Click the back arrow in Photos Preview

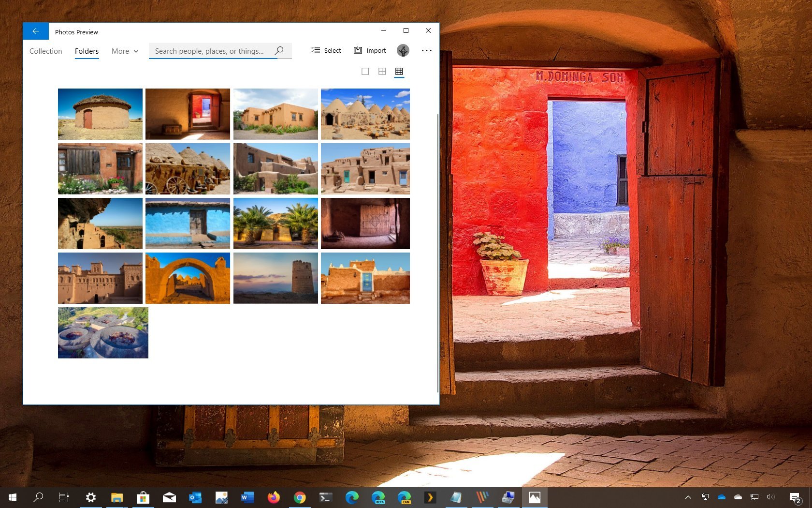35,30
